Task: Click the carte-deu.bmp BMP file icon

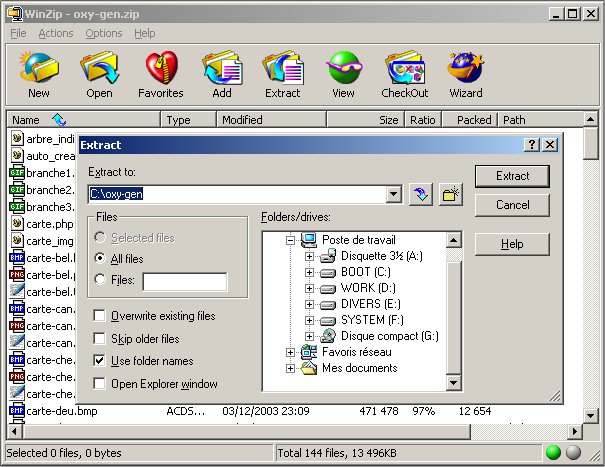Action: pos(17,410)
